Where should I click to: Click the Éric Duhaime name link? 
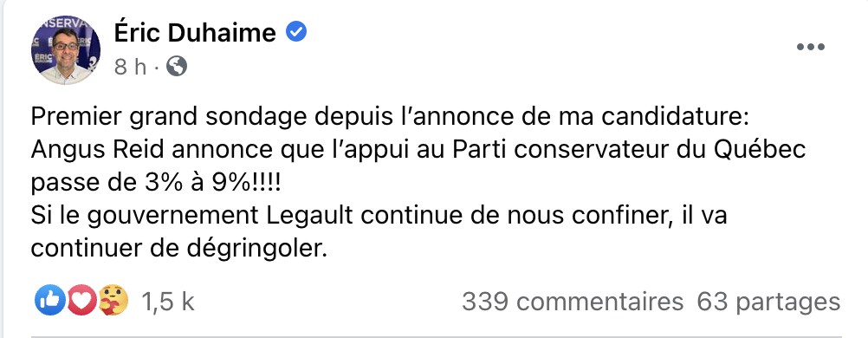tap(195, 33)
